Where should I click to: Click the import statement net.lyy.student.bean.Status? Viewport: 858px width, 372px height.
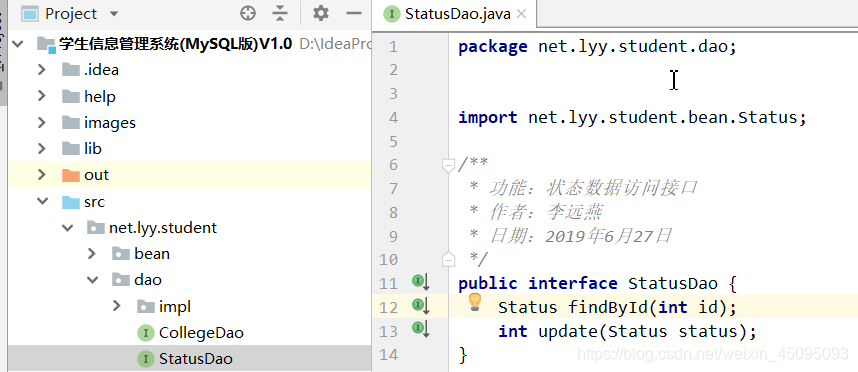pos(632,118)
